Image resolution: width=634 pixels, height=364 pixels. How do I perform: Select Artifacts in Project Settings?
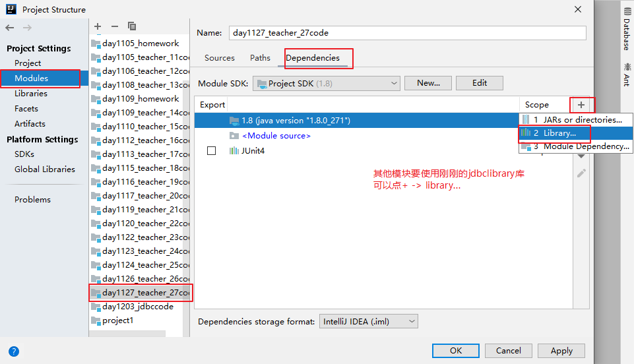30,123
